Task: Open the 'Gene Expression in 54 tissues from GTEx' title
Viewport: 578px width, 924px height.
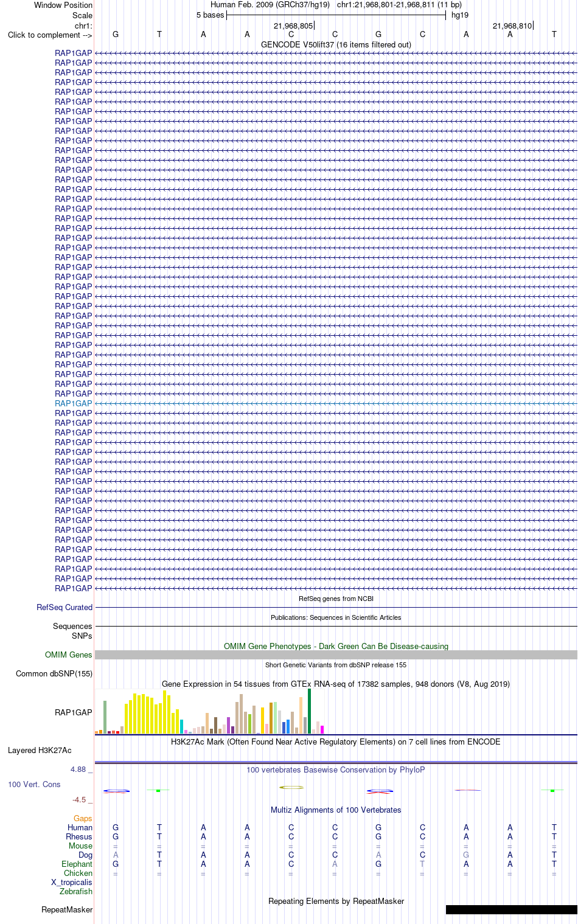Action: point(336,684)
